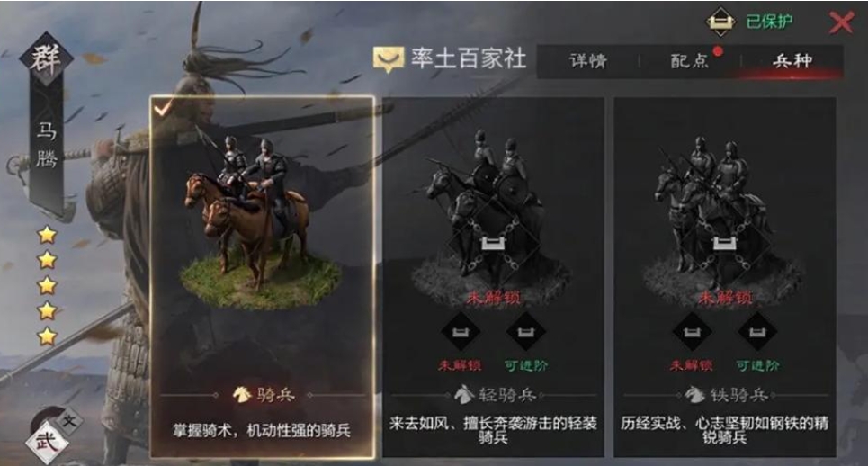Switch to the 武 diamond toggle
This screenshot has width=868, height=466.
47,442
